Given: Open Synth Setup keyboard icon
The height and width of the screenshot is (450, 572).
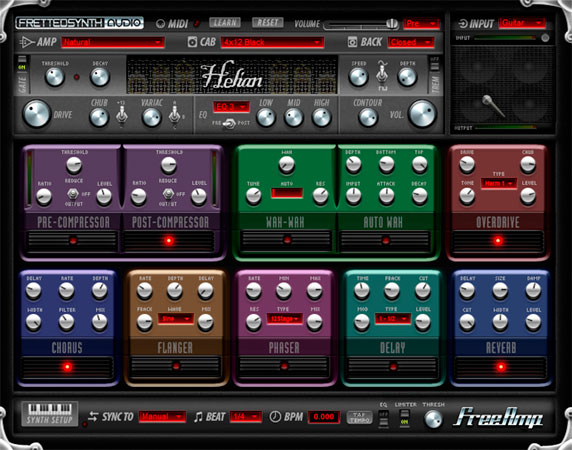Looking at the screenshot, I should (50, 413).
